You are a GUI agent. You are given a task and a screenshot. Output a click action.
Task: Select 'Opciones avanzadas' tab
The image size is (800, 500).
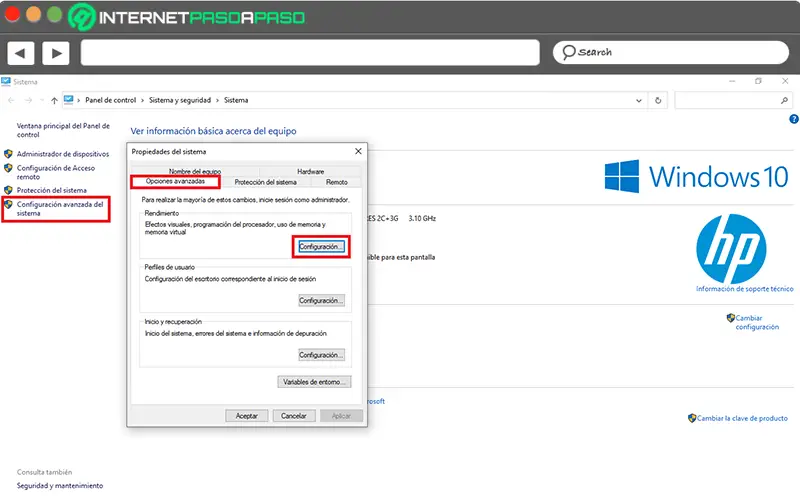[x=175, y=181]
